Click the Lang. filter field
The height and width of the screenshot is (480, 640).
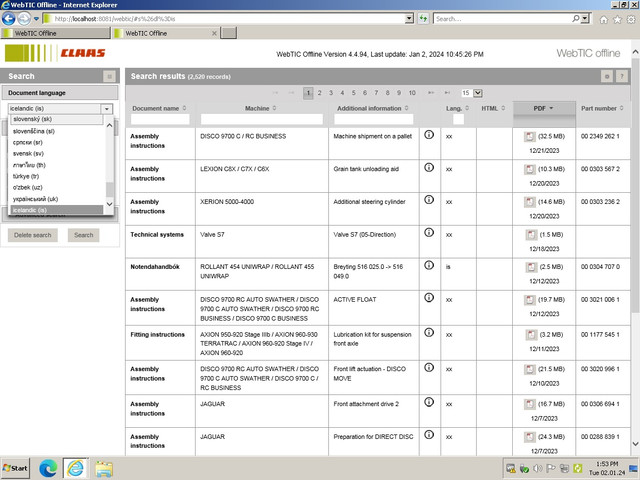(458, 119)
